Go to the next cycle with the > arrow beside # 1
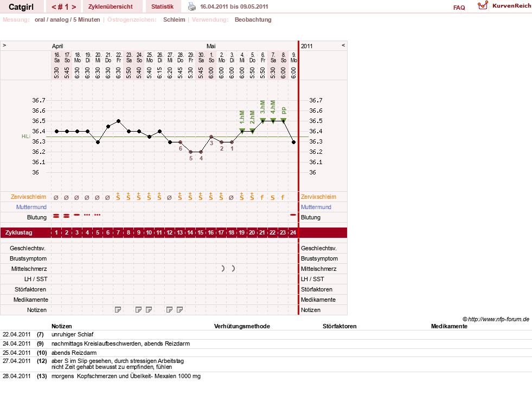This screenshot has height=409, width=532. (x=74, y=7)
